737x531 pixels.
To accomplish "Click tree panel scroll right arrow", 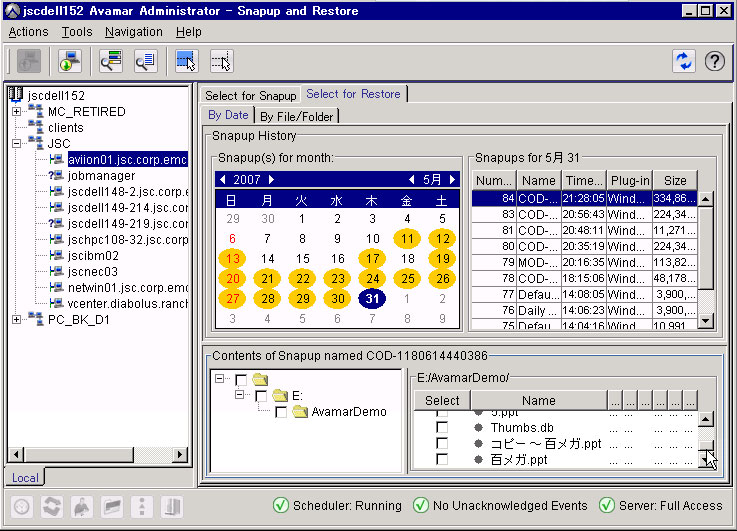I will coord(179,454).
